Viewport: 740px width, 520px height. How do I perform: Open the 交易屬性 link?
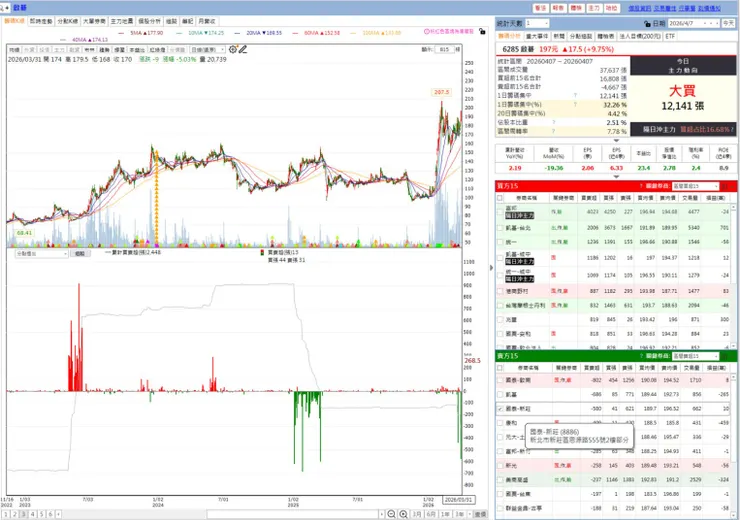coord(664,8)
